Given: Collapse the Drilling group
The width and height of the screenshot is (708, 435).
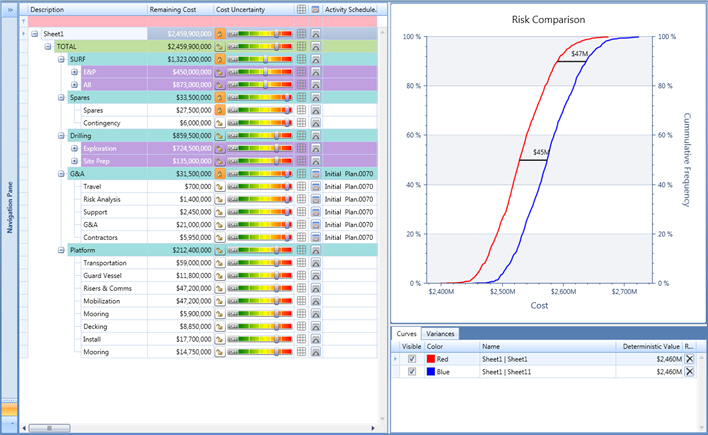Looking at the screenshot, I should pos(61,135).
